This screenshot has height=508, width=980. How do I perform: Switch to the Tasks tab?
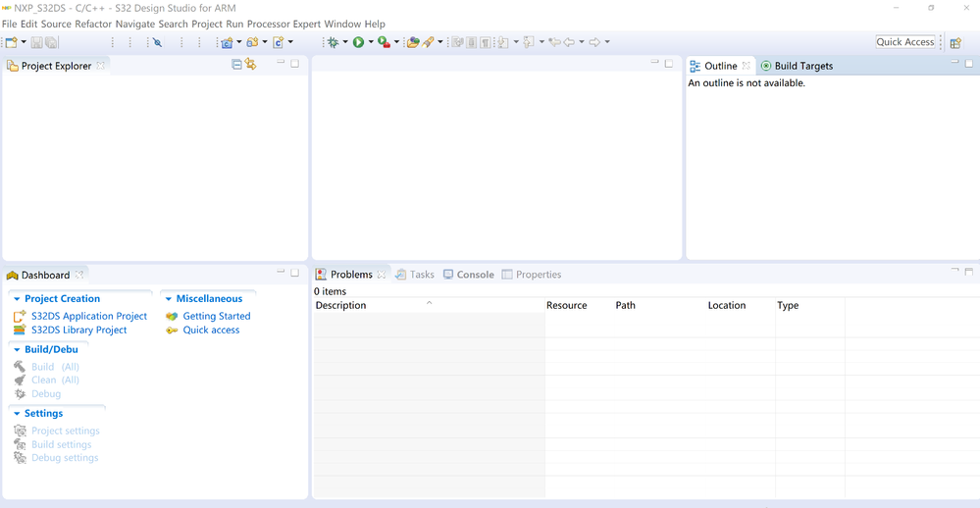(x=415, y=275)
